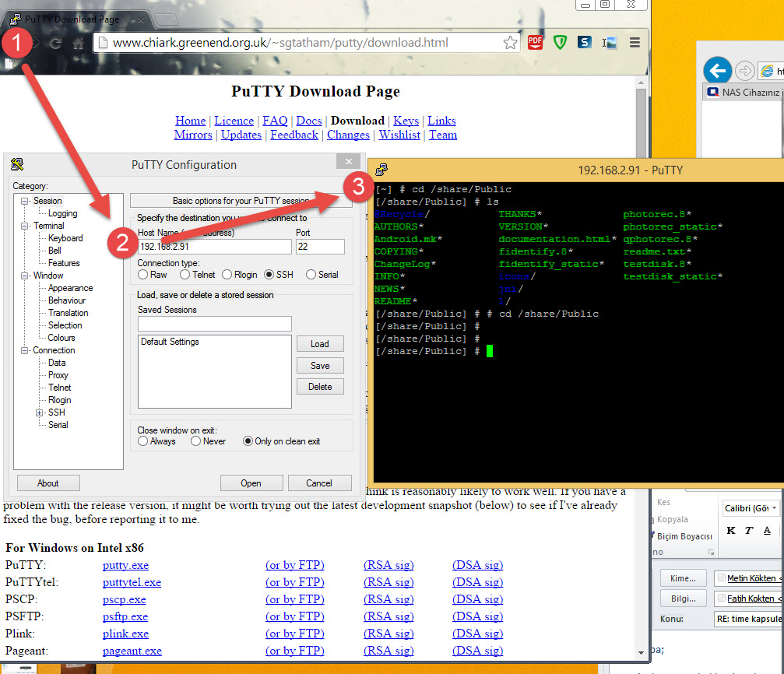Expand the SSH tree node

[x=39, y=412]
